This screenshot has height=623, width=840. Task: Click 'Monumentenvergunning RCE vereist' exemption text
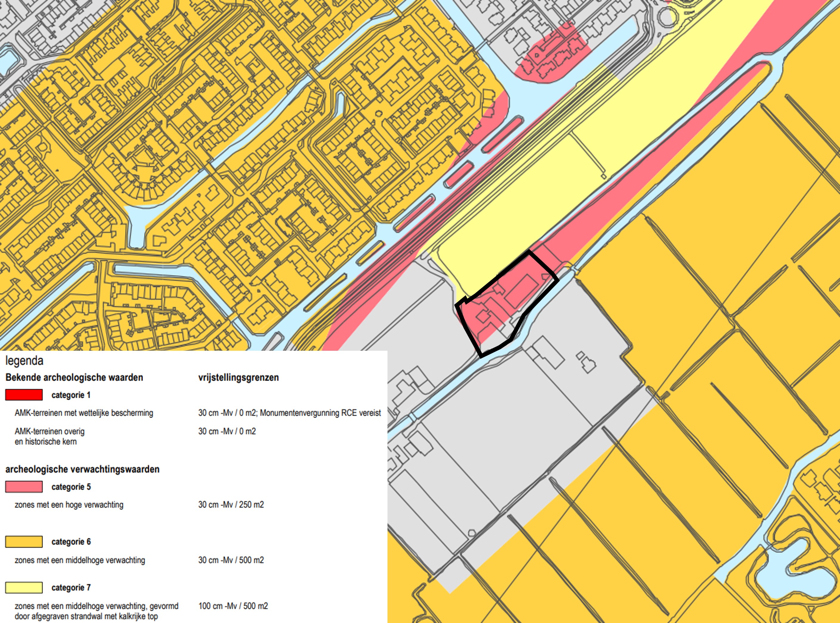tap(320, 413)
